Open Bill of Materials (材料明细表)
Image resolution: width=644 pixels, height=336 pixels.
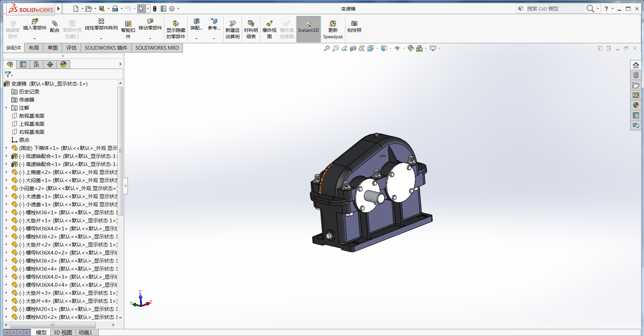(x=251, y=24)
